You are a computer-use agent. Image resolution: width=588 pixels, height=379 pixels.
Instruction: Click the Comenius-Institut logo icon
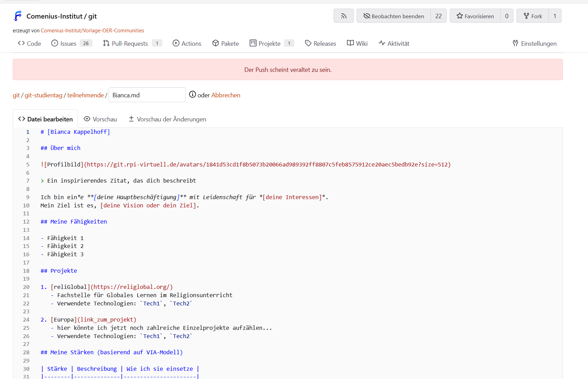pos(18,16)
